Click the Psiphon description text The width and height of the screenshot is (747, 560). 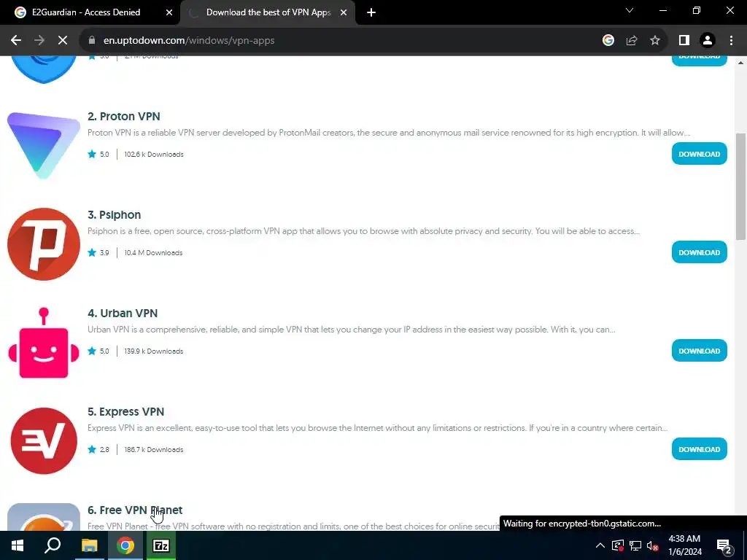click(x=363, y=231)
